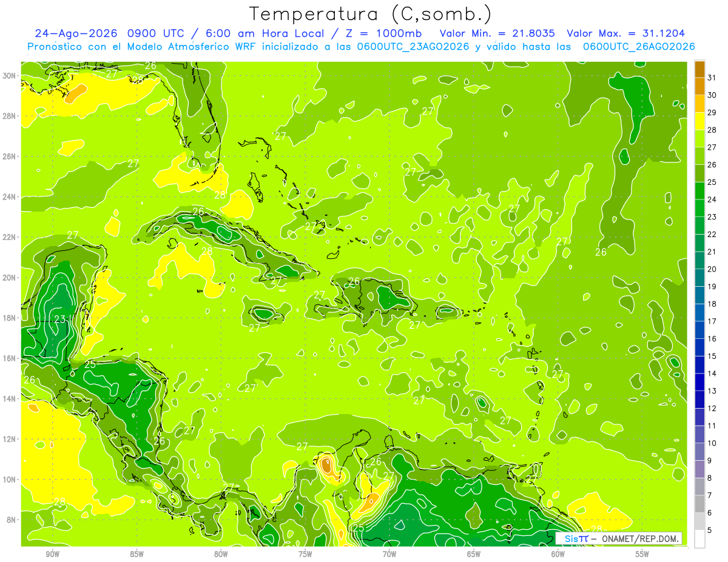Image resolution: width=728 pixels, height=562 pixels.
Task: Click the '12N' latitude axis label
Action: point(10,439)
